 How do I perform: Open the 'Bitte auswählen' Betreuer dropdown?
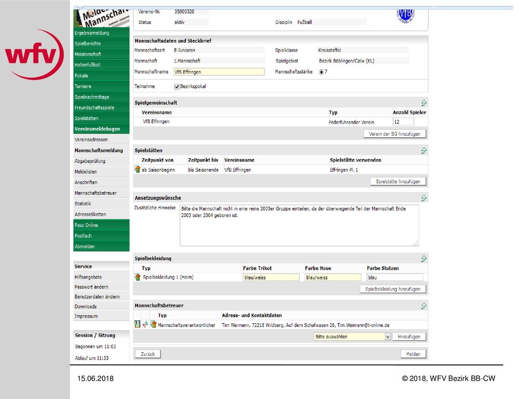point(353,337)
